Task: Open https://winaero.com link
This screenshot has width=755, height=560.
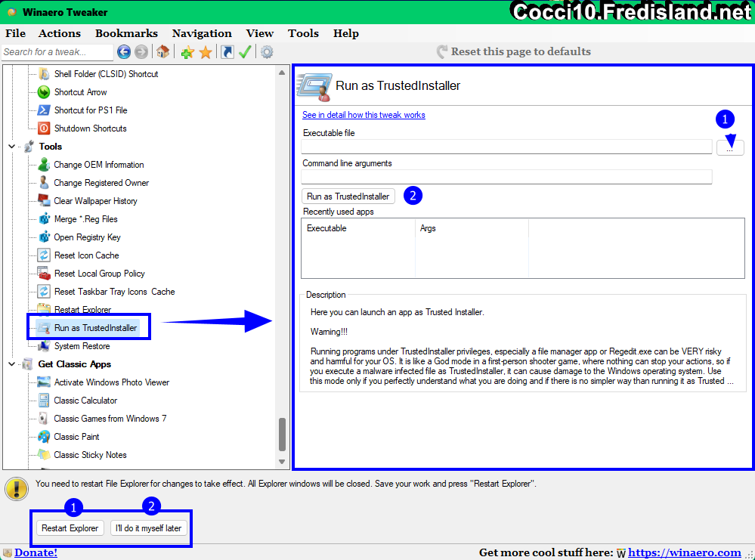Action: [684, 552]
